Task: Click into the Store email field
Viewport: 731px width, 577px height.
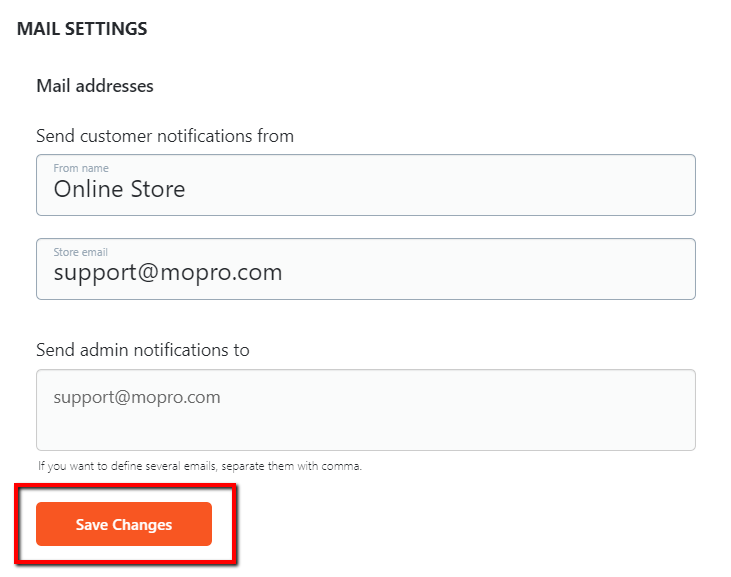Action: (365, 270)
